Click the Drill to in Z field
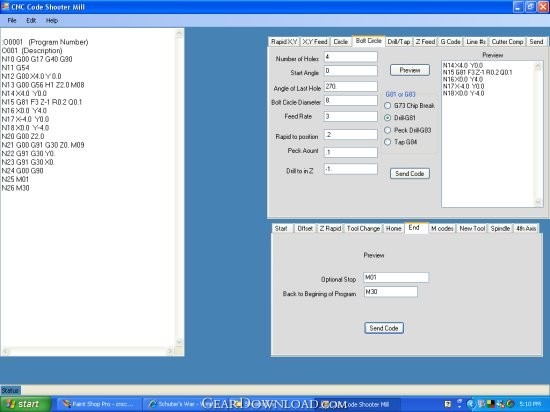550x412 pixels. click(350, 169)
